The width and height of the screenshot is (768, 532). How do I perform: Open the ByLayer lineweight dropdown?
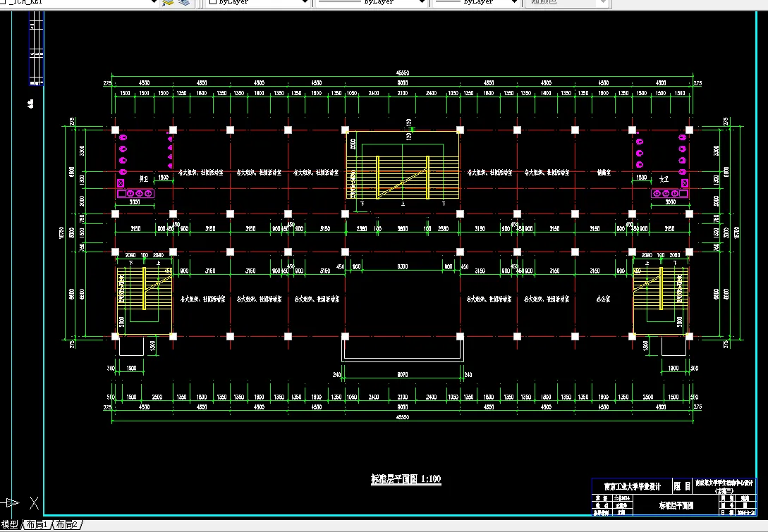[x=514, y=2]
